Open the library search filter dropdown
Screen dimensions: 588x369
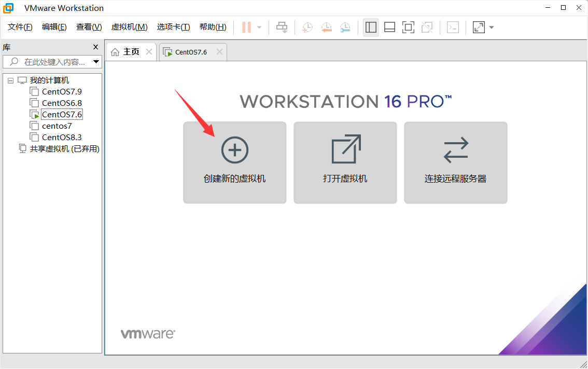point(96,62)
